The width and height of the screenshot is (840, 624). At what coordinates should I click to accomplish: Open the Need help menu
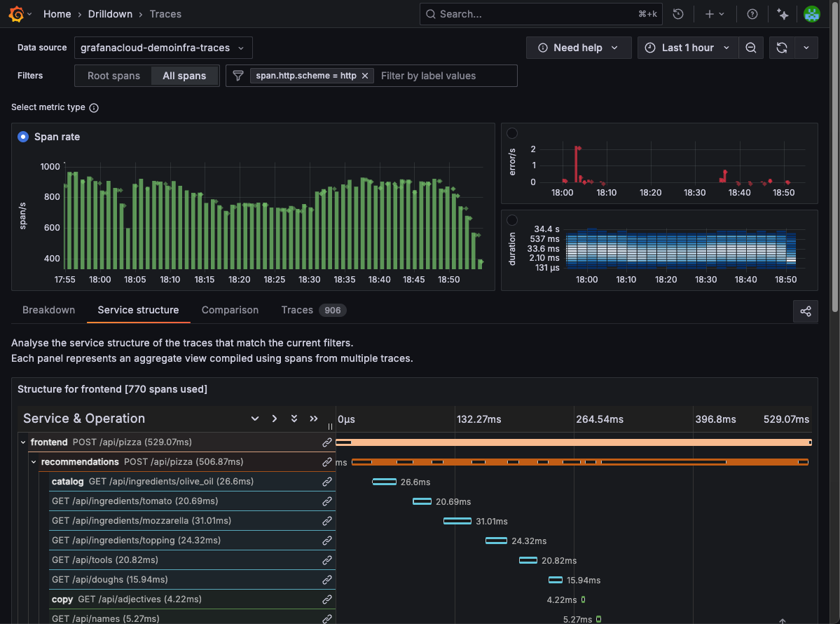pos(579,48)
